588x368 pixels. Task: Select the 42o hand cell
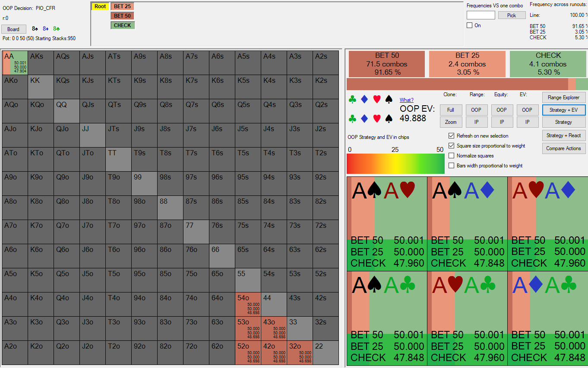tap(274, 352)
